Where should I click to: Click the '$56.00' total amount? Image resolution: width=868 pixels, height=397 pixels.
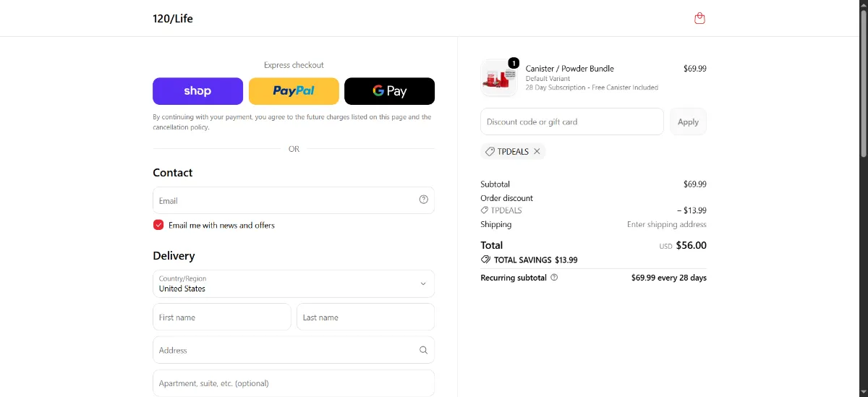pyautogui.click(x=692, y=245)
